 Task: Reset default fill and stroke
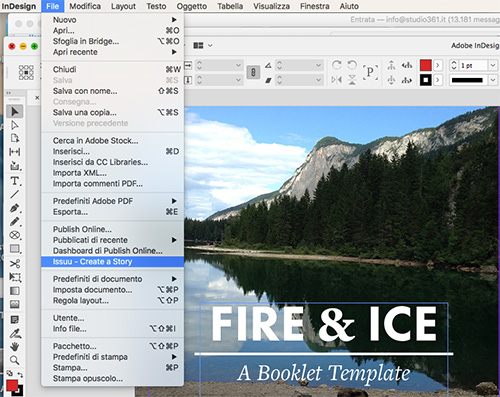pos(10,373)
